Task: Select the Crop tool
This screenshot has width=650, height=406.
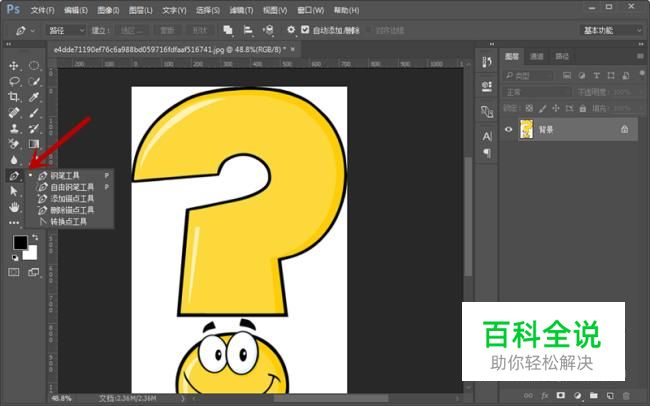Action: (14, 97)
